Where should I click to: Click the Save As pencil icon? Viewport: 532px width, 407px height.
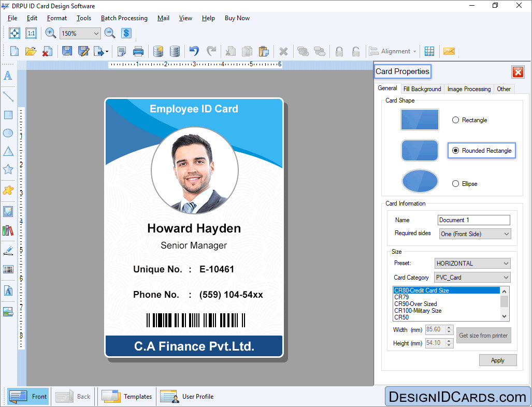click(x=83, y=51)
